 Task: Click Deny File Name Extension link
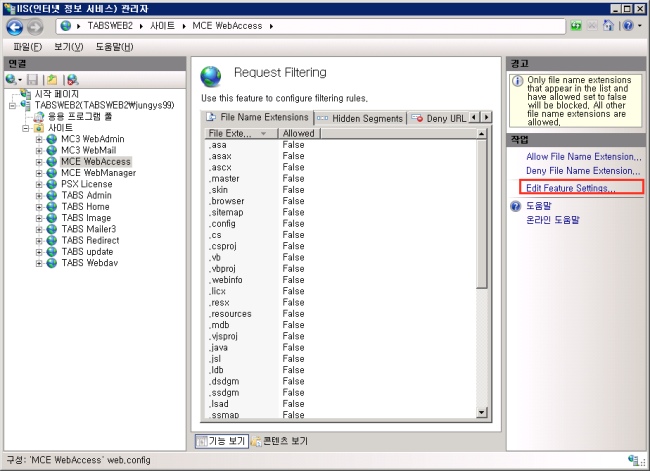click(x=583, y=171)
